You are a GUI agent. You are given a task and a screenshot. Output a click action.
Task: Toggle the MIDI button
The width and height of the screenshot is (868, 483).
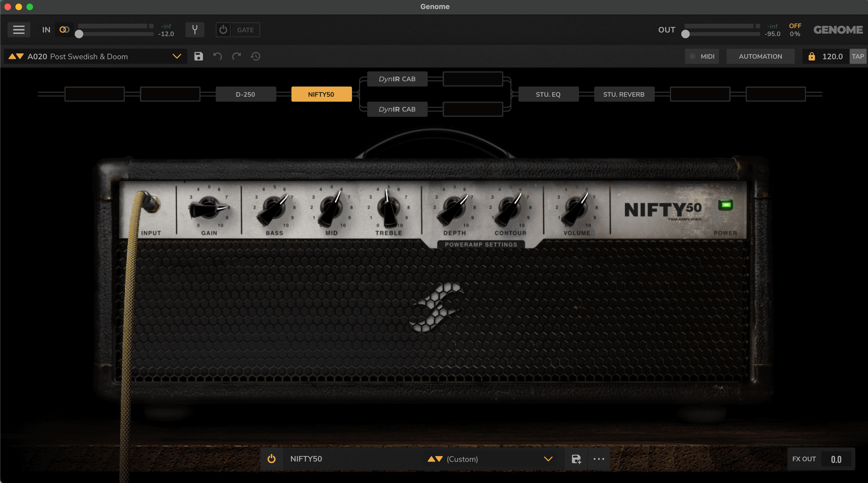[x=702, y=56]
